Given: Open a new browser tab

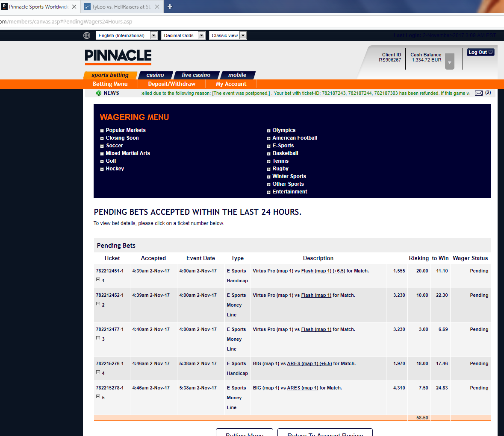Looking at the screenshot, I should click(170, 7).
